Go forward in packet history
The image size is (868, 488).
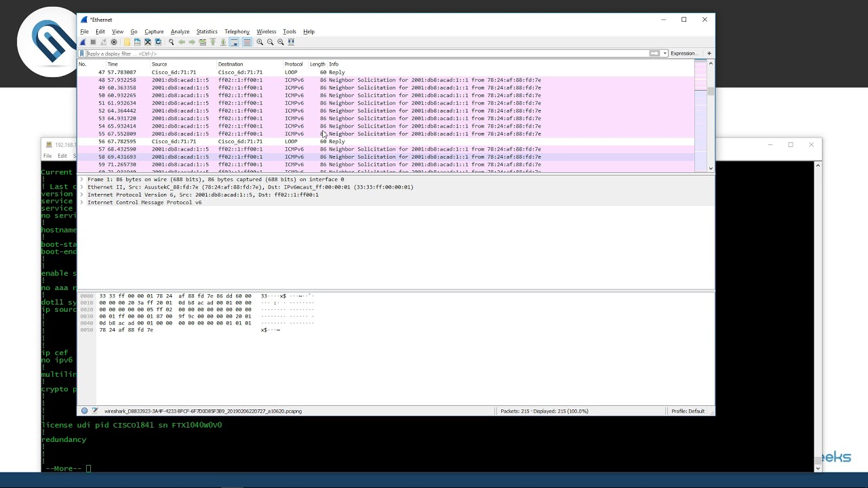coord(192,42)
